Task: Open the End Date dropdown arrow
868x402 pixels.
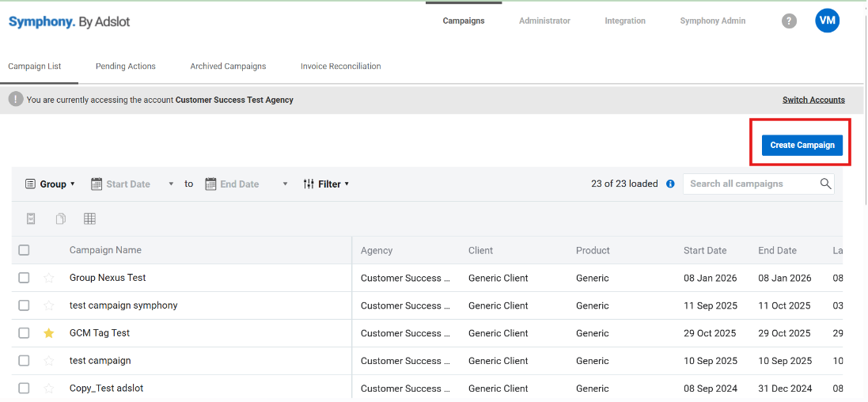Action: [285, 184]
